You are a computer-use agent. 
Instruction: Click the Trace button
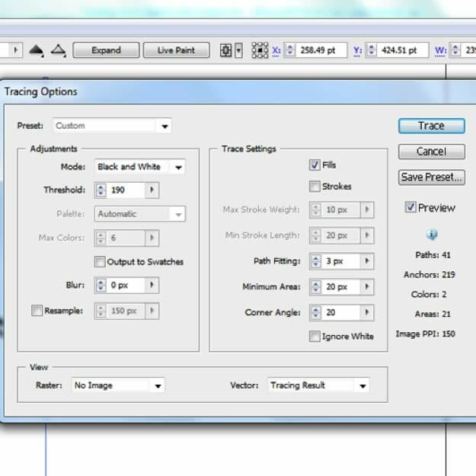tap(431, 126)
